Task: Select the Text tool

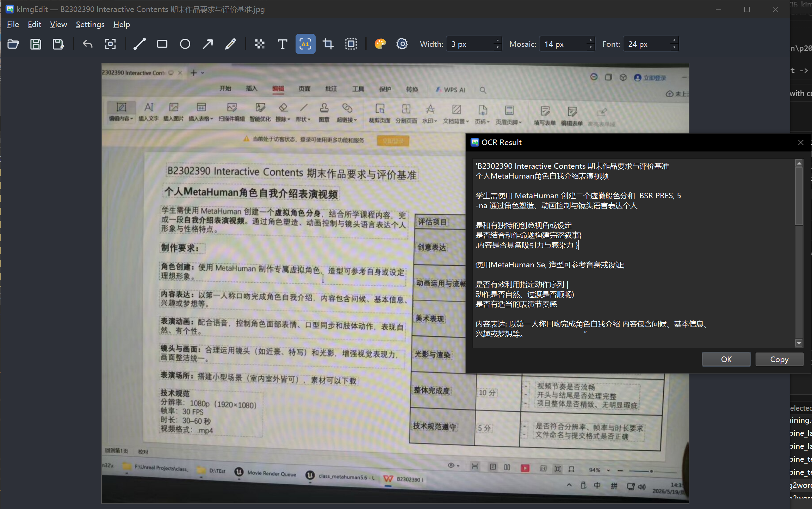Action: (282, 44)
